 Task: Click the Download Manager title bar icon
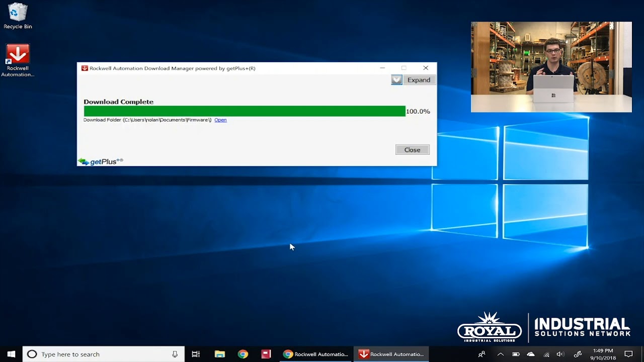click(x=85, y=68)
